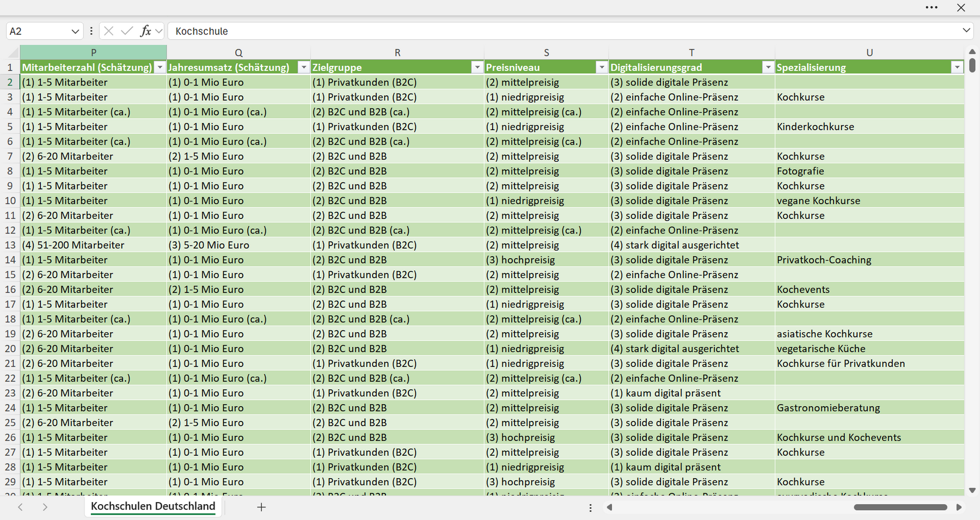Select cell vegetarische Küche
The width and height of the screenshot is (980, 520).
869,348
